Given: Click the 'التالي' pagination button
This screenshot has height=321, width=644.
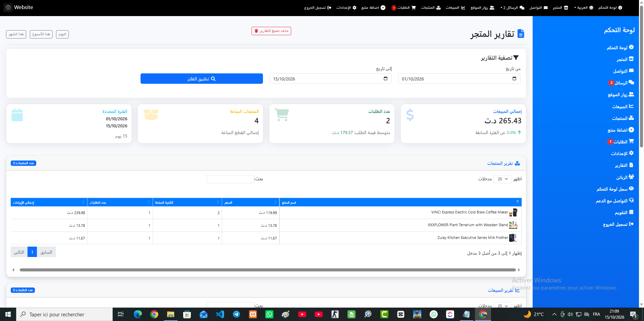Looking at the screenshot, I should point(19,252).
